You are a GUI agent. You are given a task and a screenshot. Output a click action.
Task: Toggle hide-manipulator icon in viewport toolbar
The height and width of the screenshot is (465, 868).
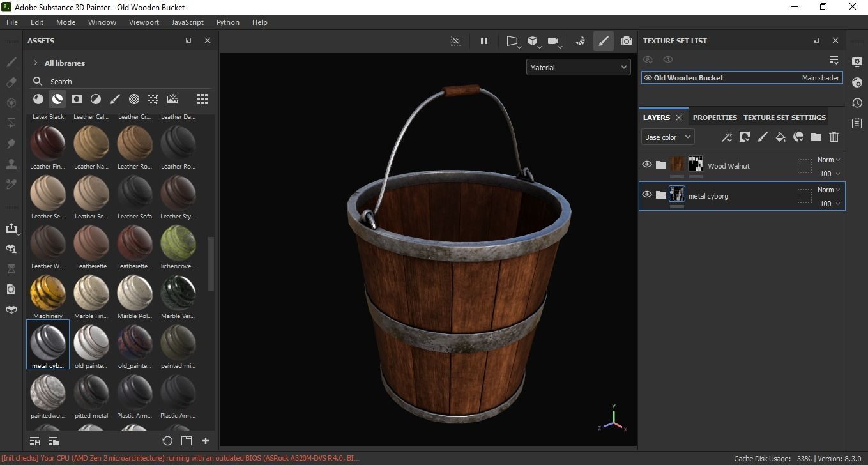click(456, 41)
